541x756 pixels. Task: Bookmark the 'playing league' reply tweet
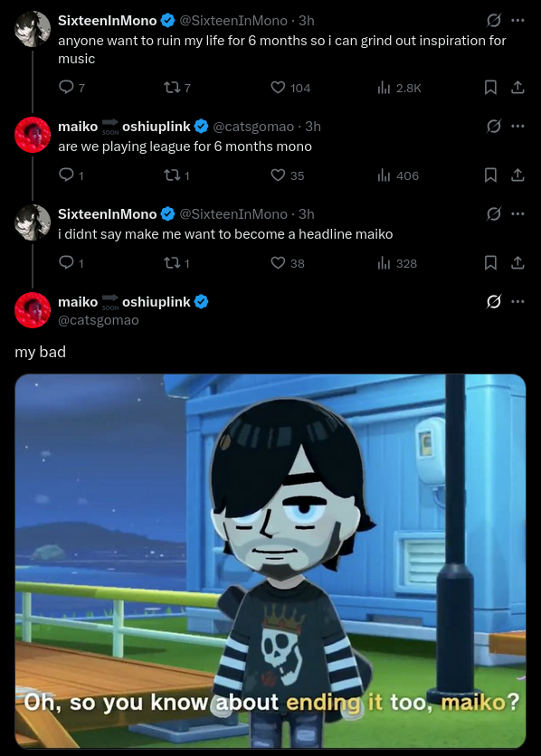coord(490,175)
